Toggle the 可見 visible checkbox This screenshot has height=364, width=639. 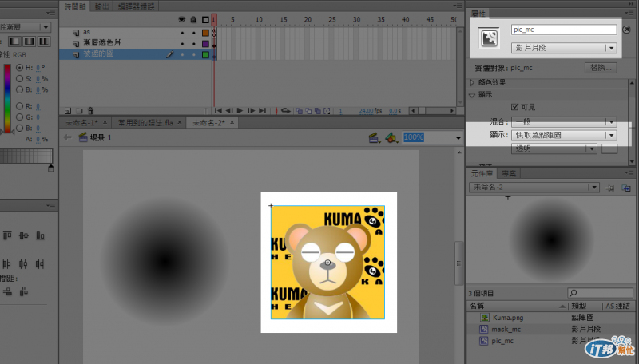514,107
